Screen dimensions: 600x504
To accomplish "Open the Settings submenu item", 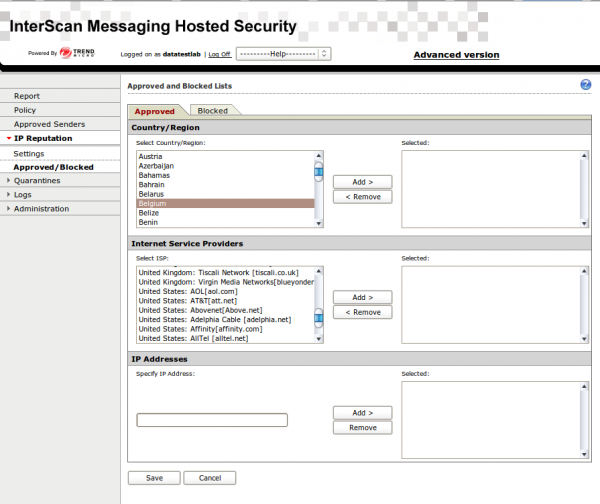I will click(29, 153).
